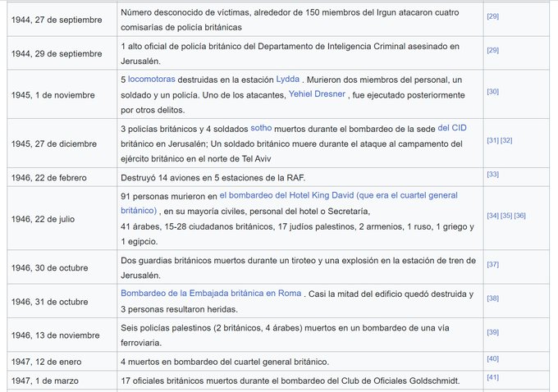Jump to reference [41]

pos(493,377)
